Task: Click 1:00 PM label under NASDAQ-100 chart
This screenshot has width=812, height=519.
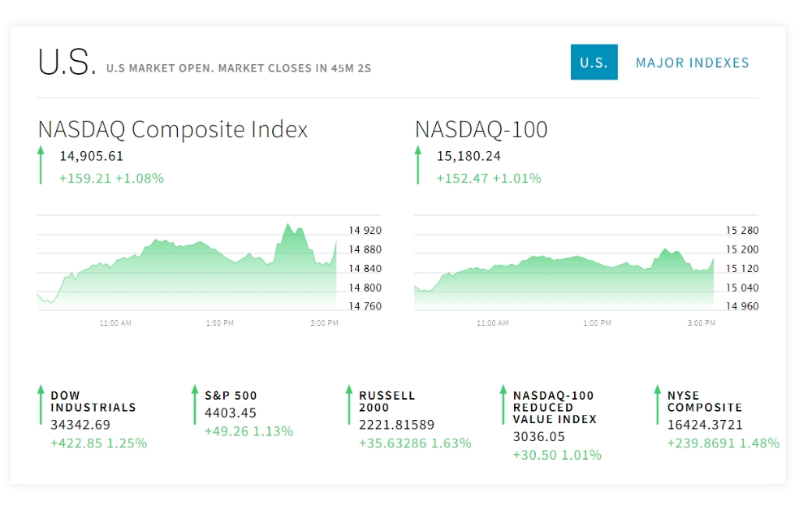Action: pos(597,322)
